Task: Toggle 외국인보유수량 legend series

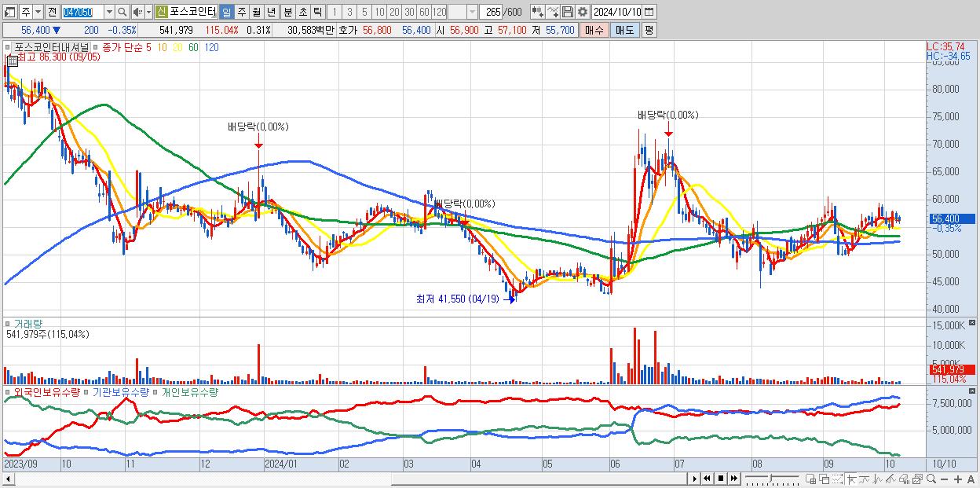Action: tap(47, 391)
